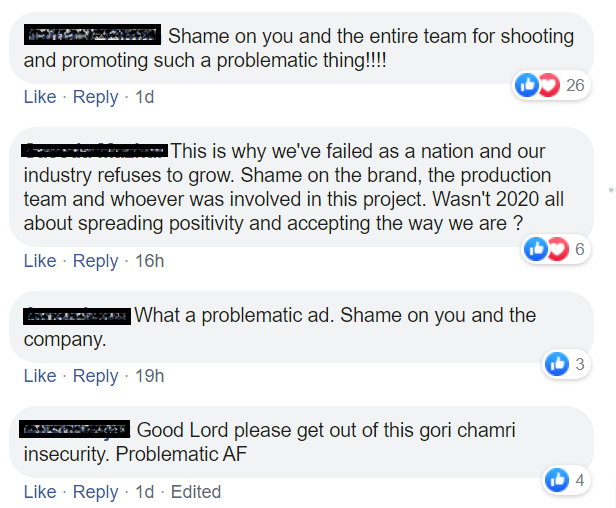616x508 pixels.
Task: Click the thumbs-up reaction icon with 26 reactions
Action: 527,85
